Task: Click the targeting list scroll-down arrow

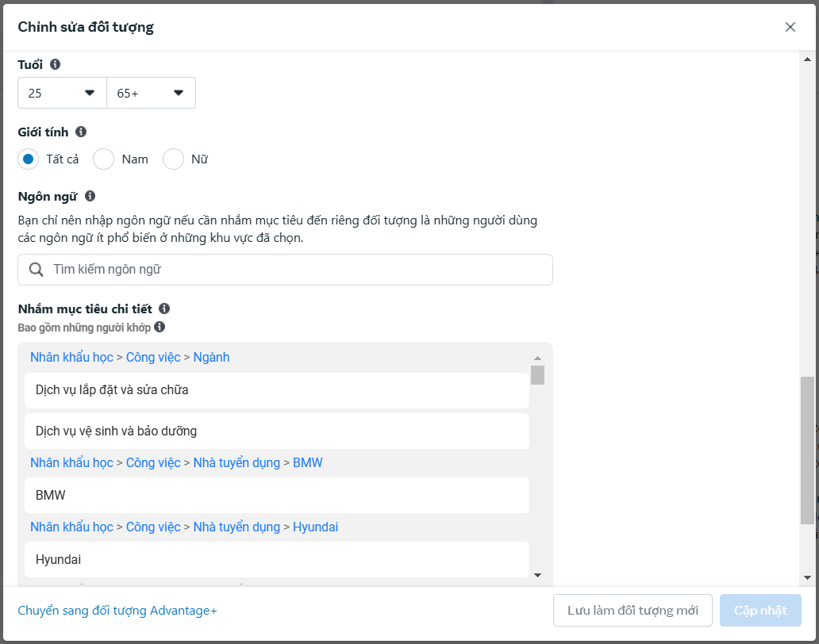Action: point(537,575)
